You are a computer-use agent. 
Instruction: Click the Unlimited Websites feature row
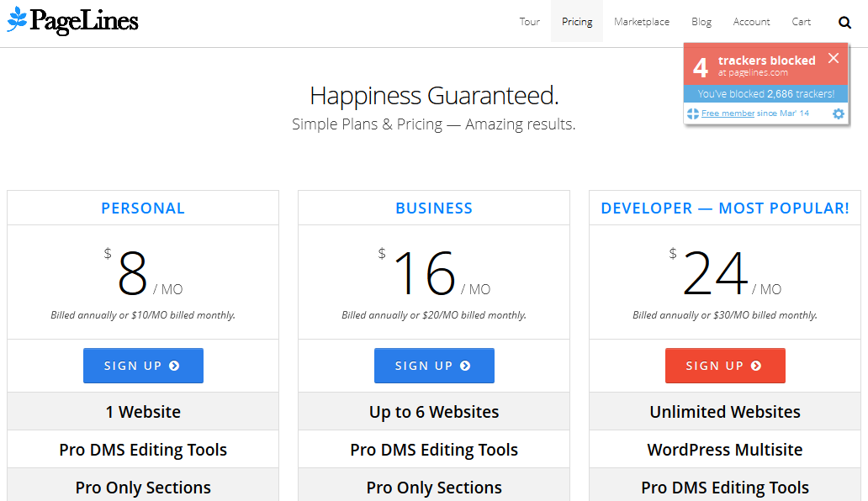(725, 412)
